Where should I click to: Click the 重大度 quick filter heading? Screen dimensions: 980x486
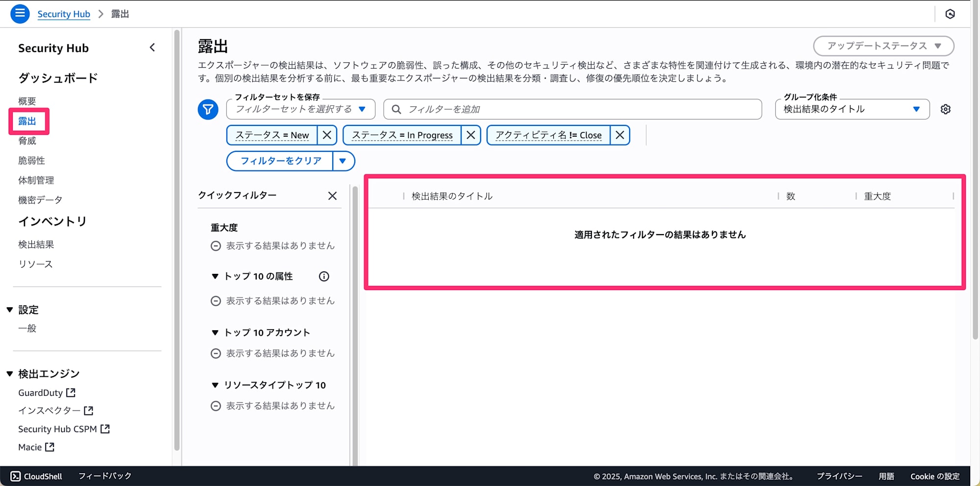224,227
